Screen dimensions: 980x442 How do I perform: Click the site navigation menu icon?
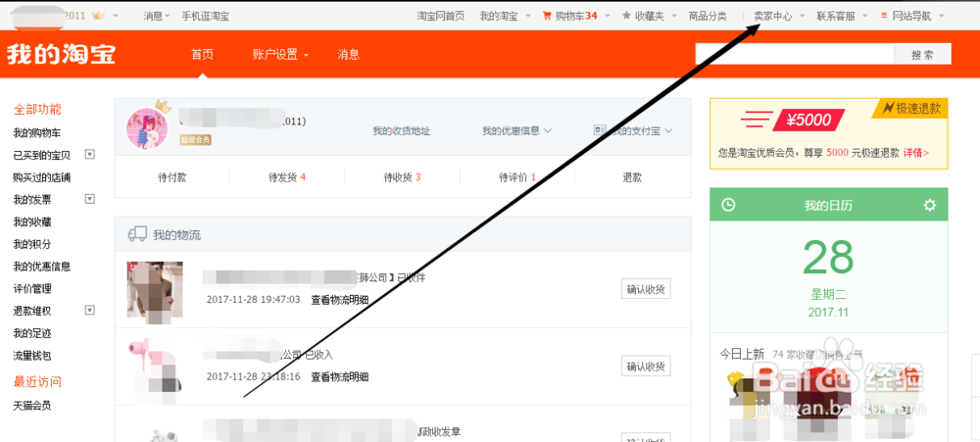pos(884,16)
